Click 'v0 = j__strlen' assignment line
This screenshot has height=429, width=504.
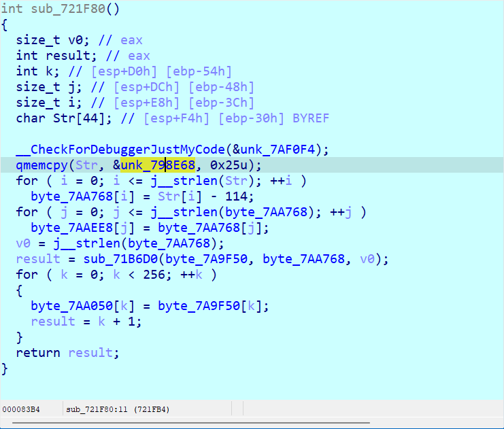[120, 243]
